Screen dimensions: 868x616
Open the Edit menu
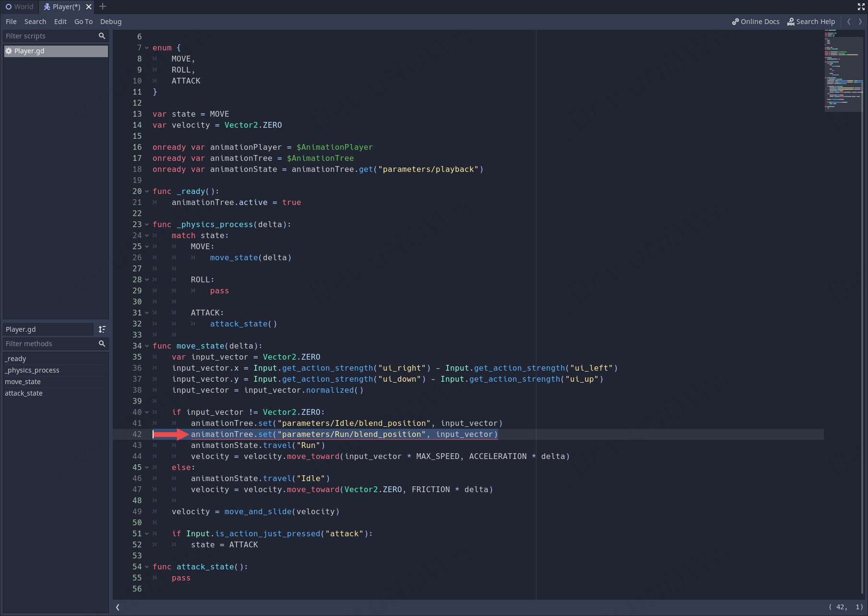pos(60,22)
